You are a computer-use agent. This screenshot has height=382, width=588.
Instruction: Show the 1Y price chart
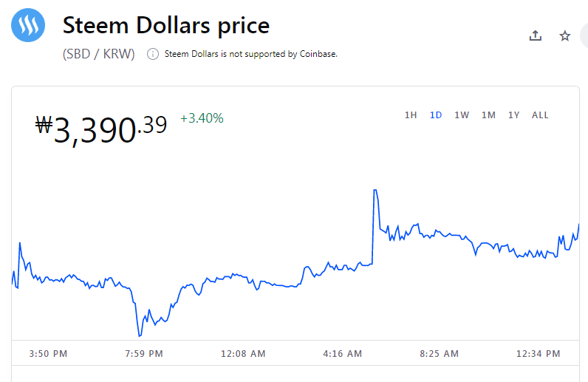tap(513, 115)
